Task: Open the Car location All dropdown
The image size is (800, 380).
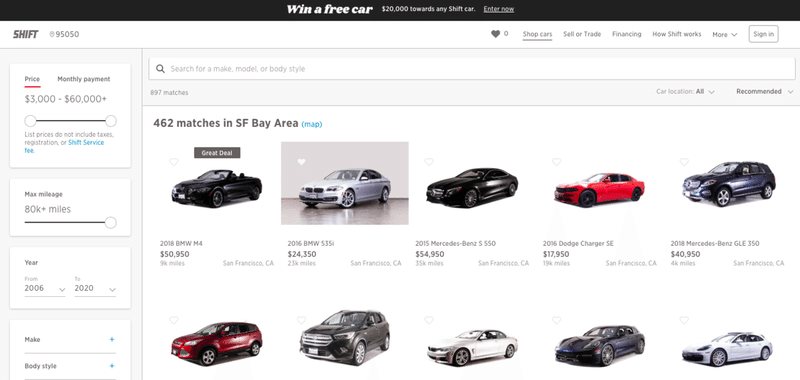Action: coord(685,92)
